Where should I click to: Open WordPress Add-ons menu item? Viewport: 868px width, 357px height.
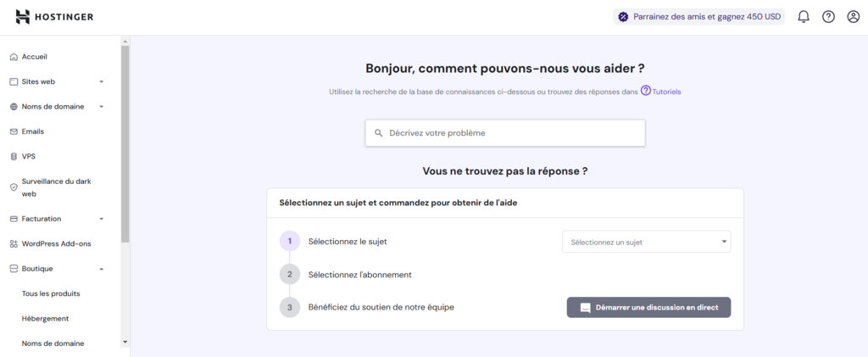pos(56,243)
